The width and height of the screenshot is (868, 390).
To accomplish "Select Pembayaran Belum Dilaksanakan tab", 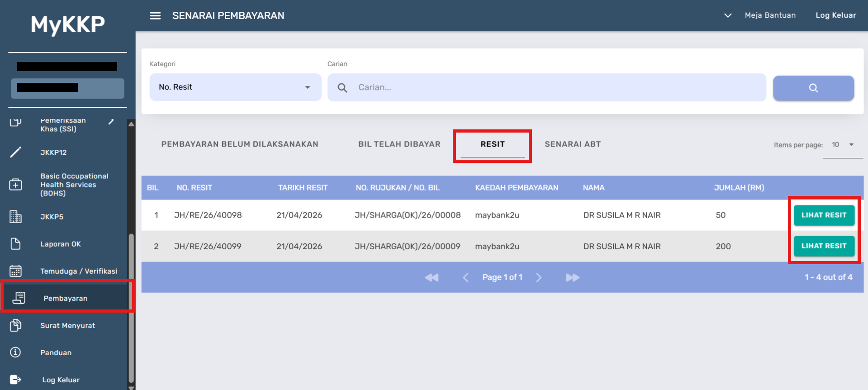I will click(x=240, y=144).
